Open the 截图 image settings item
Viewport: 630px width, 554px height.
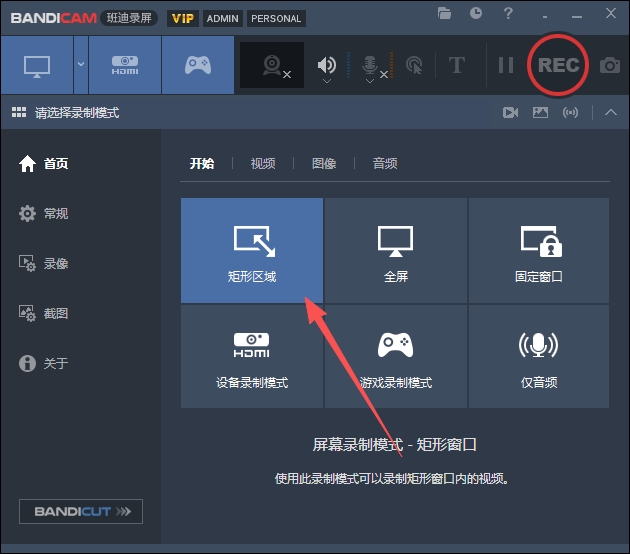(x=44, y=313)
